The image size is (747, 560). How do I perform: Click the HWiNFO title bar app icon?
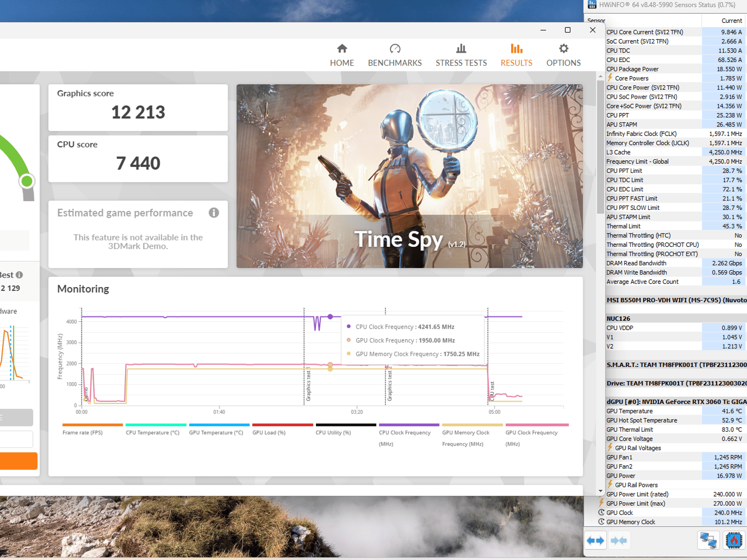[592, 5]
